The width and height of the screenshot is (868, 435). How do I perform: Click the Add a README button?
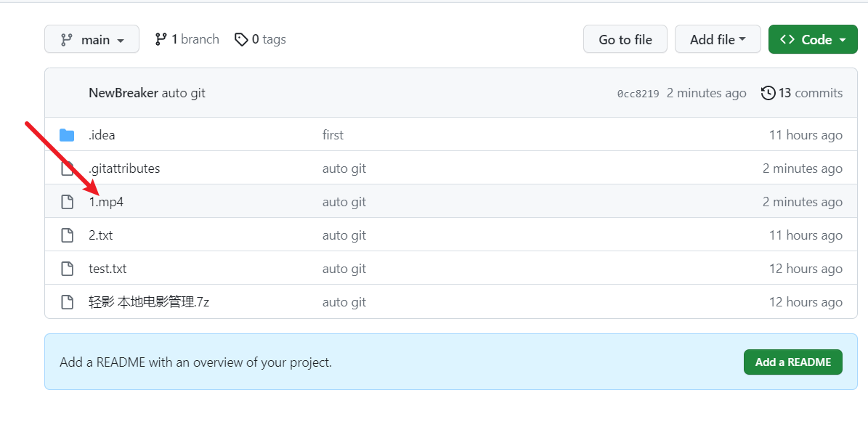point(792,362)
